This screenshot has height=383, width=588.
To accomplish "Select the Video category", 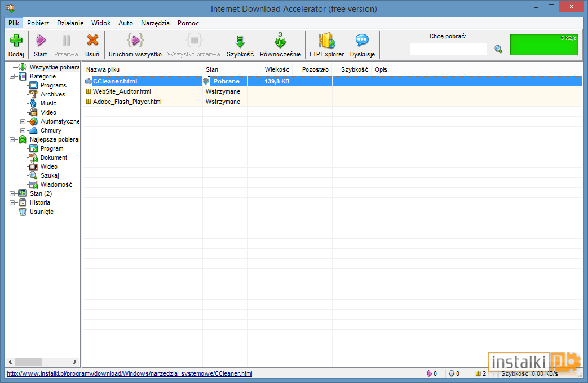I will tap(48, 112).
